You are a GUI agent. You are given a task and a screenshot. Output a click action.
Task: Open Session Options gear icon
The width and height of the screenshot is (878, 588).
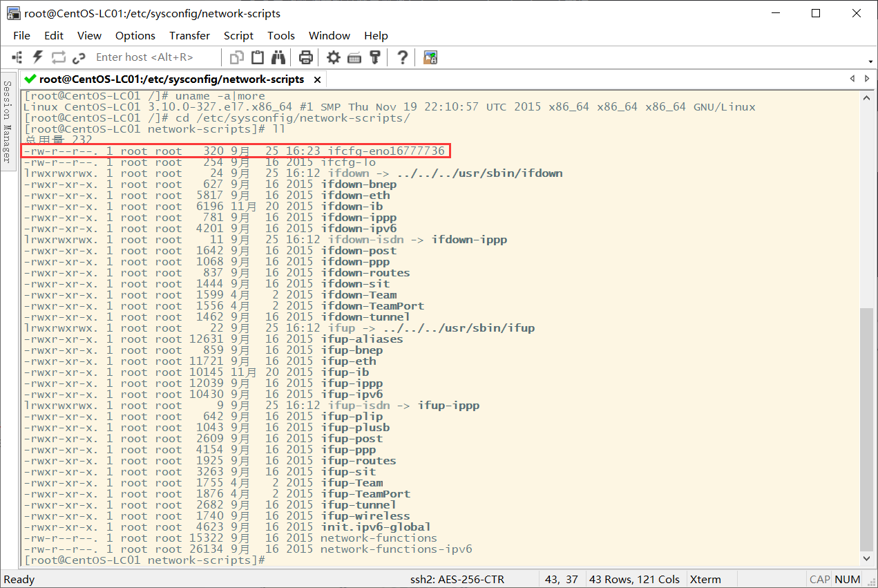(334, 57)
